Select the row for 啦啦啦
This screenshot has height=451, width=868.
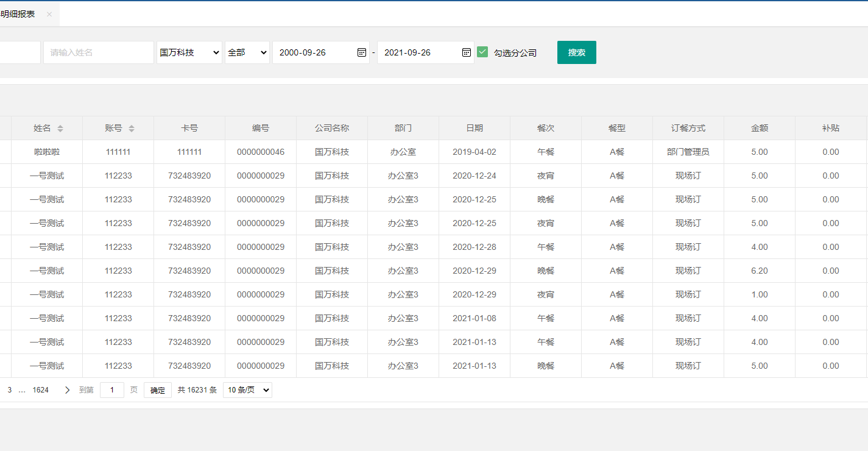point(47,152)
